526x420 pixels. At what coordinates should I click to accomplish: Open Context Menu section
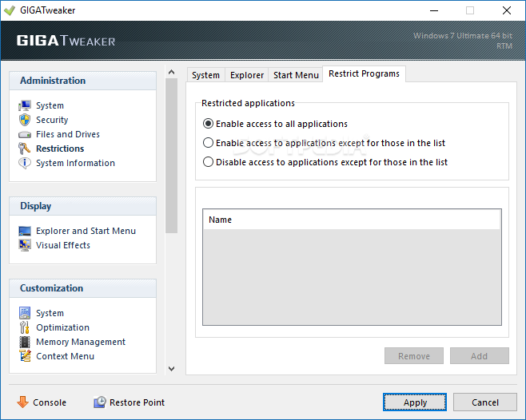[x=65, y=356]
